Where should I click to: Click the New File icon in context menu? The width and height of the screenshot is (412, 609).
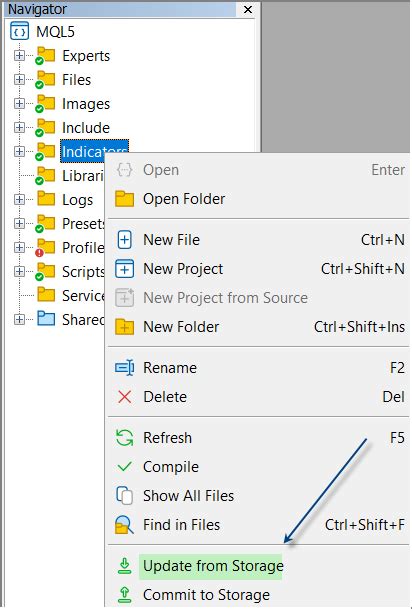click(124, 240)
